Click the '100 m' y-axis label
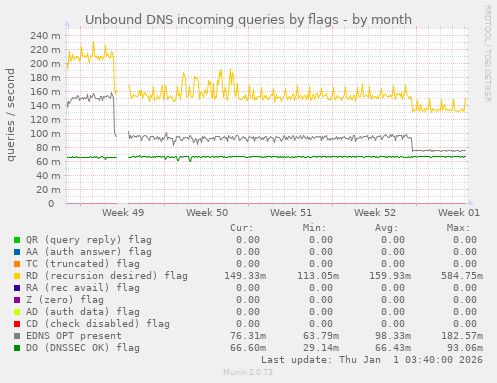The height and width of the screenshot is (383, 497). click(45, 134)
